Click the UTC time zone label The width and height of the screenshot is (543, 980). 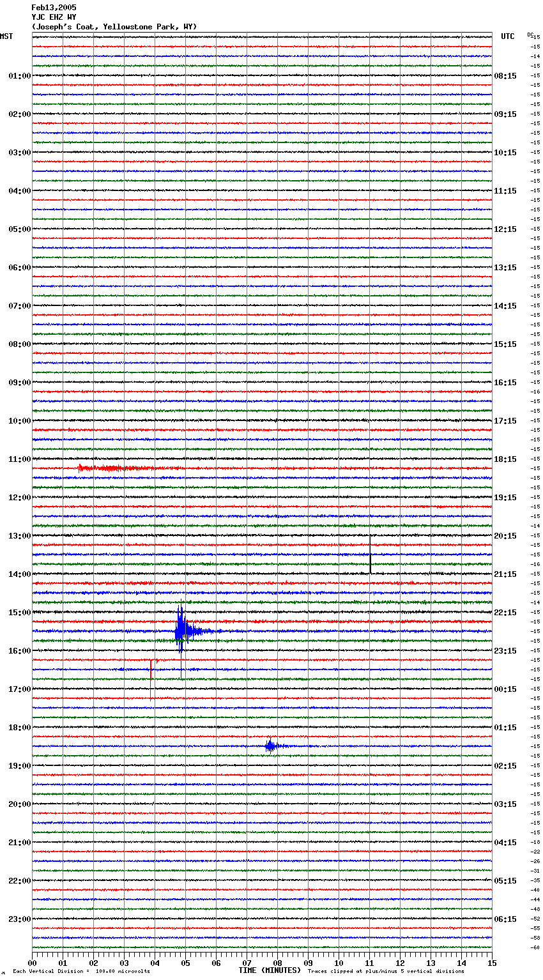(x=508, y=36)
